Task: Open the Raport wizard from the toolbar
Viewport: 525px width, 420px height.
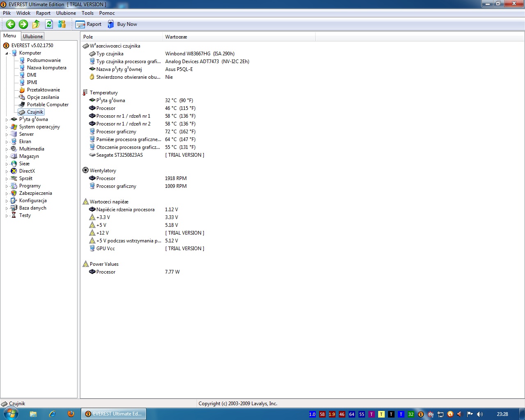Action: (89, 24)
